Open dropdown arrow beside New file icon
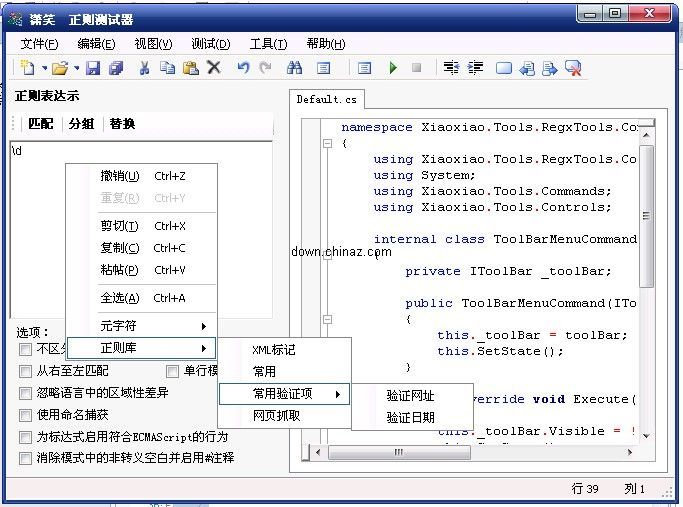Viewport: 683px width, 507px height. tap(42, 69)
